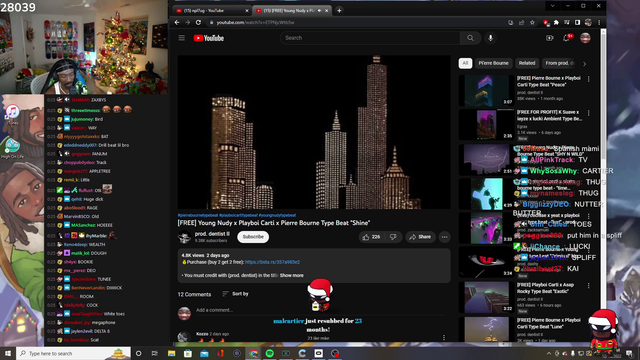
Task: Open more actions ellipsis under the video
Action: click(x=444, y=237)
